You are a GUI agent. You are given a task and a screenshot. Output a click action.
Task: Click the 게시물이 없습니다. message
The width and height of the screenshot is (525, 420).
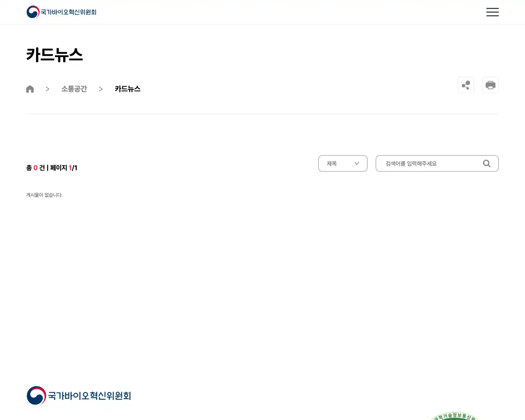click(44, 195)
